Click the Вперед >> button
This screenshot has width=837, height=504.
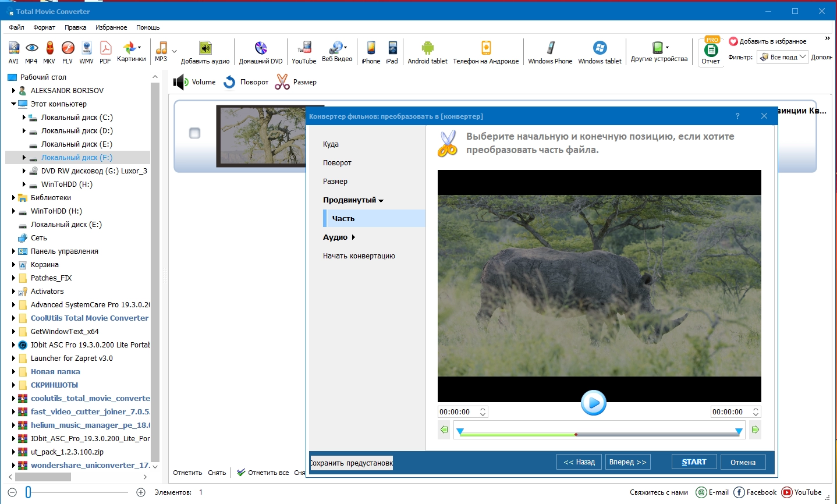tap(627, 462)
